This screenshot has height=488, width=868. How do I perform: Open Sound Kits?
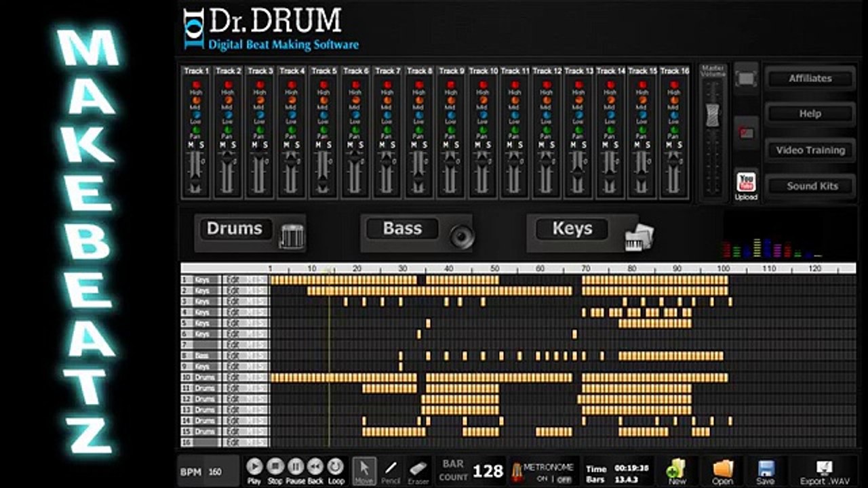tap(810, 186)
